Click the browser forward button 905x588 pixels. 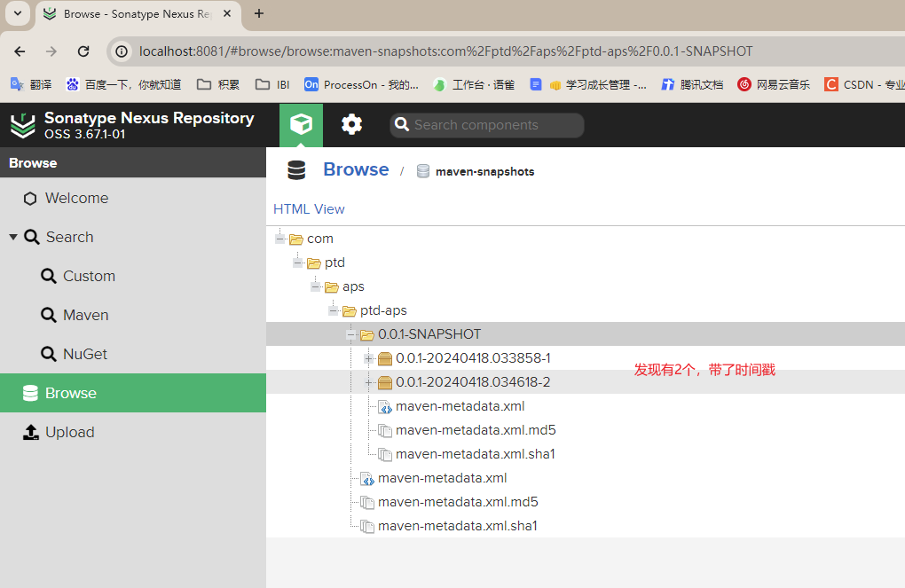coord(51,51)
